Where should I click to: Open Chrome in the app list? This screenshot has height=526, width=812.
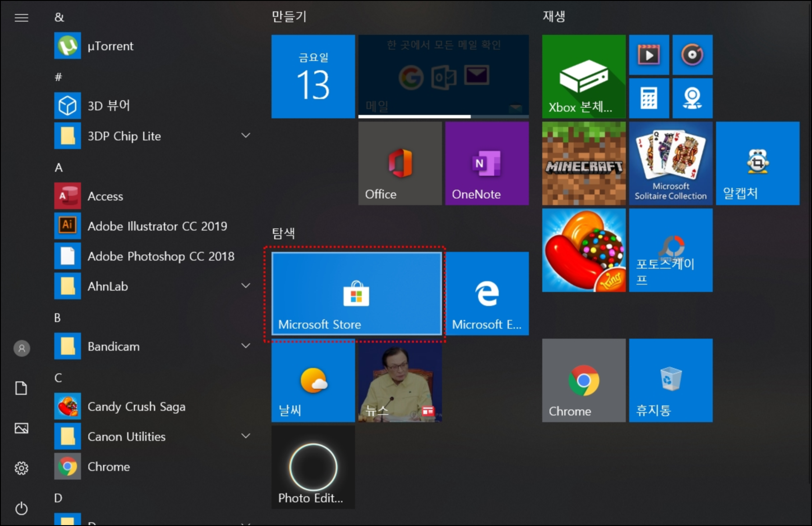(x=153, y=467)
